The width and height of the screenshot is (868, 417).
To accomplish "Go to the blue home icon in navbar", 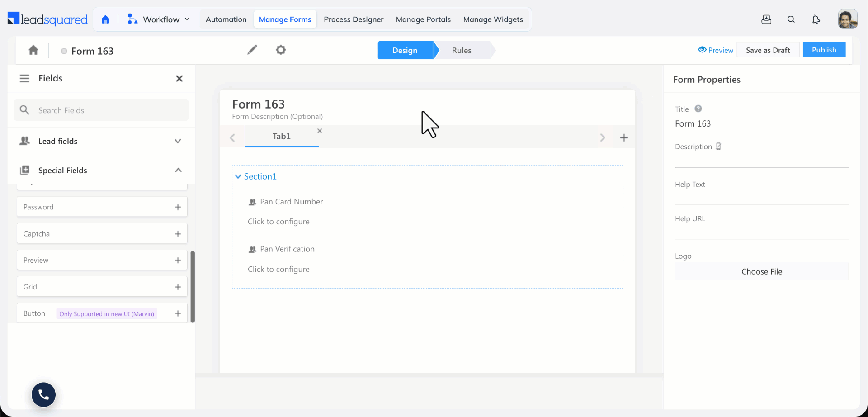I will tap(105, 19).
